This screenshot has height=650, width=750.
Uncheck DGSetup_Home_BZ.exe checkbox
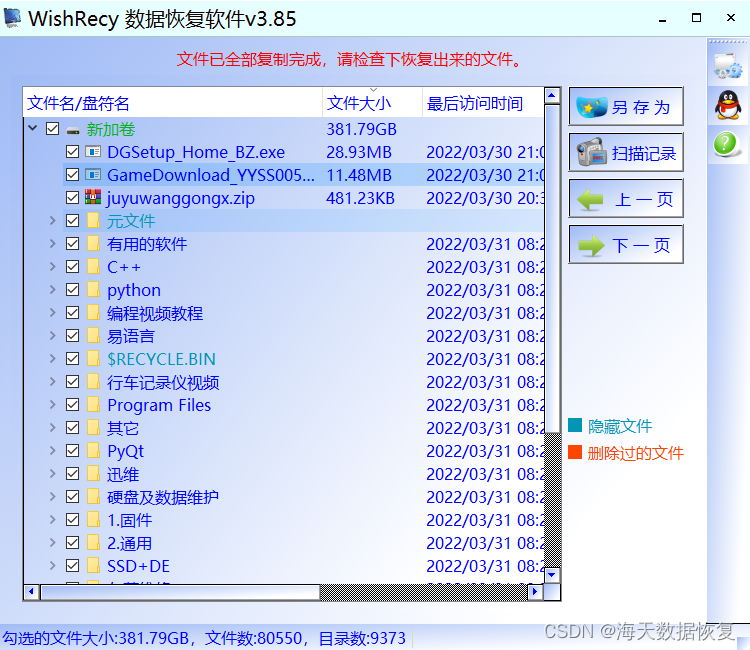[72, 152]
